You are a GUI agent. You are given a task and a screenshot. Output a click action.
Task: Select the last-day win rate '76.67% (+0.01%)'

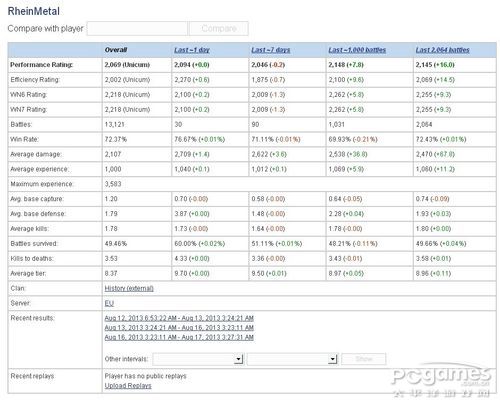(x=199, y=139)
